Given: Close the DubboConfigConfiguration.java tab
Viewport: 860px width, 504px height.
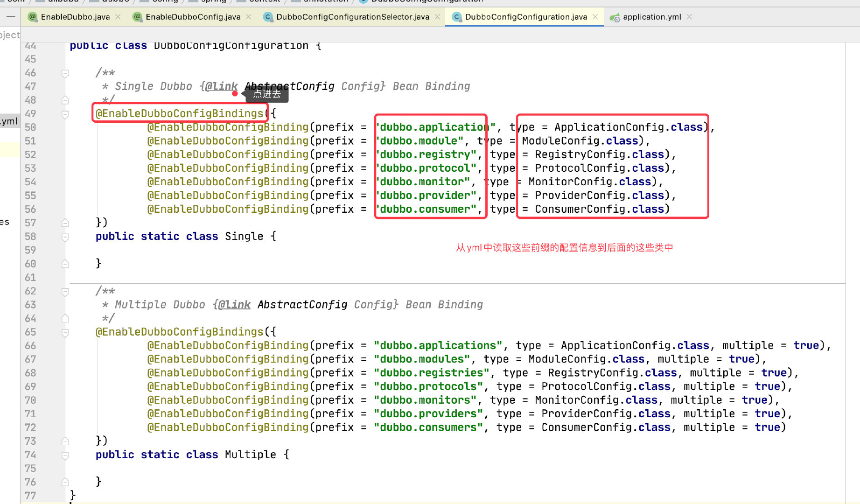Looking at the screenshot, I should tap(595, 17).
